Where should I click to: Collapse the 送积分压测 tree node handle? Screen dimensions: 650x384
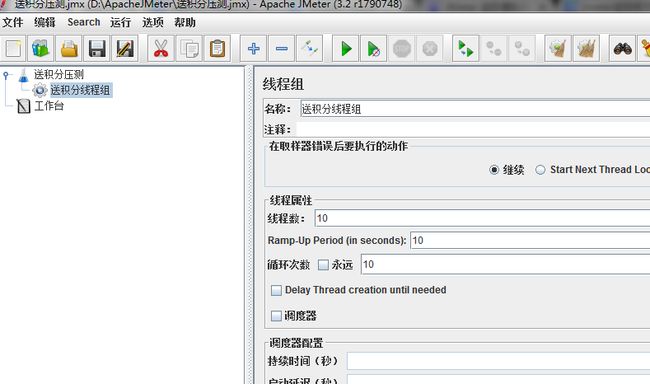coord(5,75)
